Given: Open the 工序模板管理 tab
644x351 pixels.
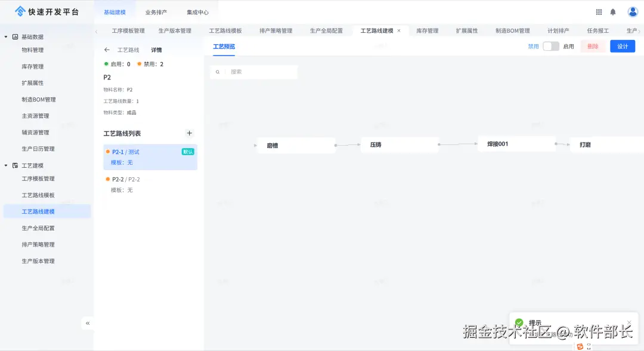Looking at the screenshot, I should [128, 30].
